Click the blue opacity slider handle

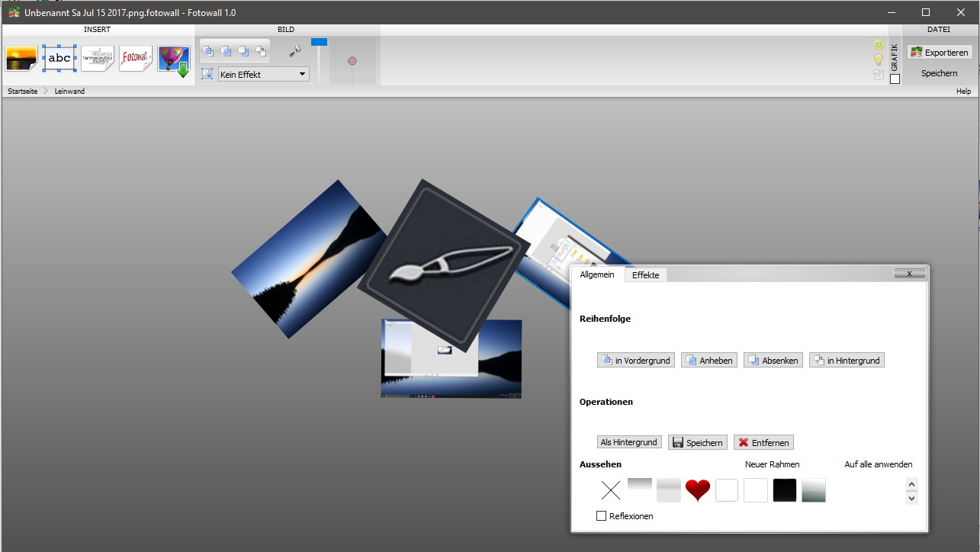(x=319, y=42)
